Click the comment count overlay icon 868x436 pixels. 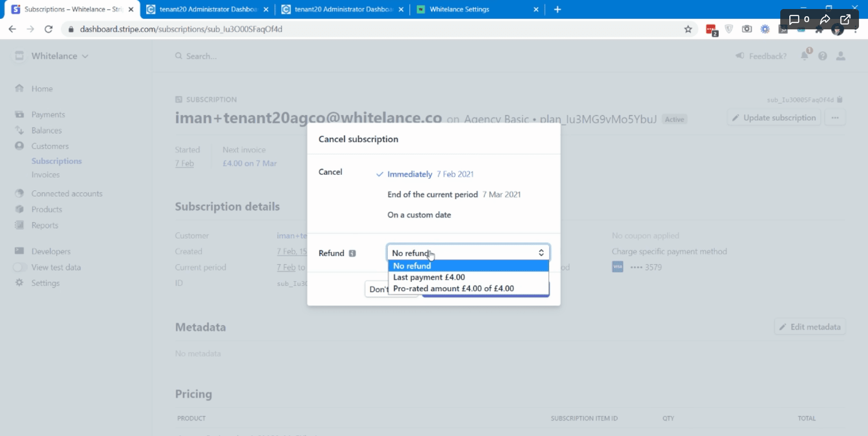click(x=799, y=19)
